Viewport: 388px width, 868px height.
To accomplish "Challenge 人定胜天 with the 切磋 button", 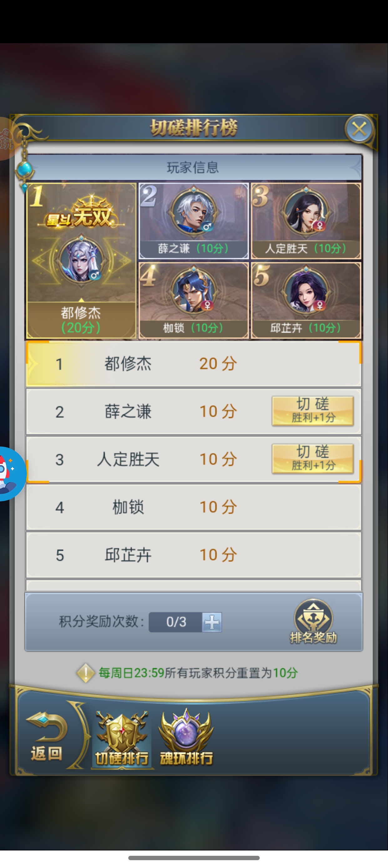I will point(313,459).
